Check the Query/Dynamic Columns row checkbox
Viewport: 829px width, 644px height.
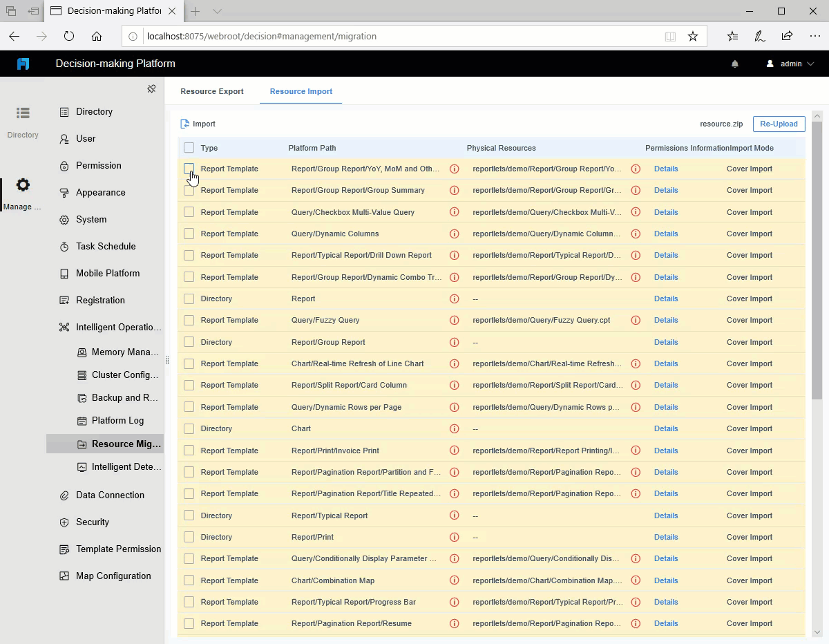[x=189, y=234]
